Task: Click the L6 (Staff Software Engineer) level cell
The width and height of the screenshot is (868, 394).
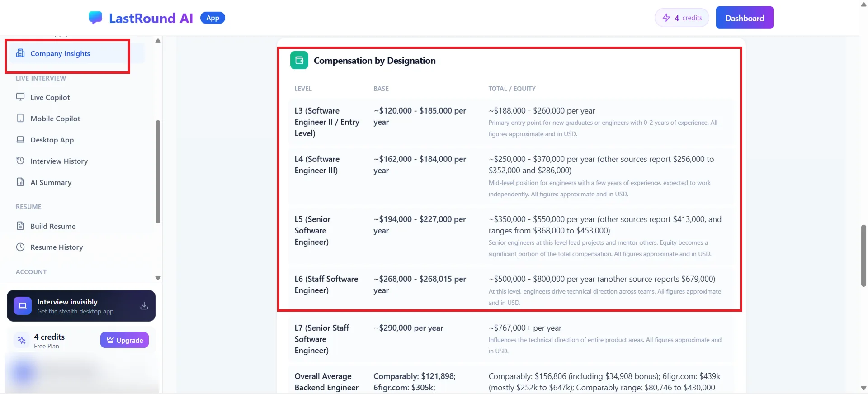Action: click(x=326, y=285)
